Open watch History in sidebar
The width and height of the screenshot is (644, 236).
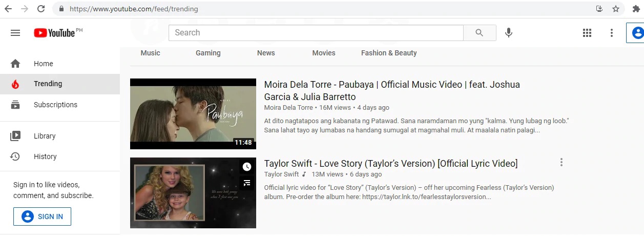(45, 156)
